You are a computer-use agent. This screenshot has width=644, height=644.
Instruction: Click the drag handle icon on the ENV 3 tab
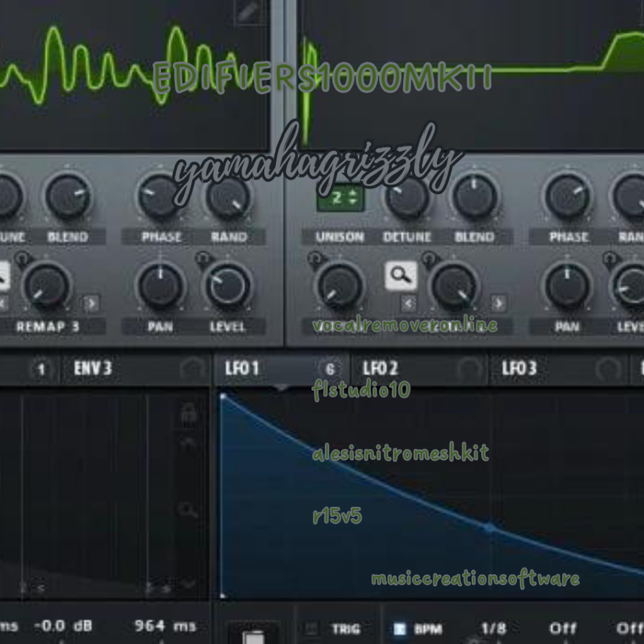(x=193, y=368)
